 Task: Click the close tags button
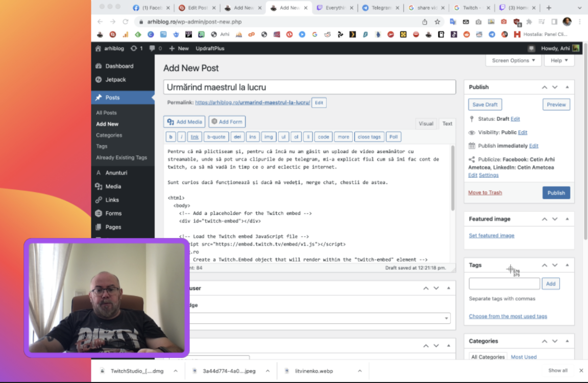coord(369,137)
